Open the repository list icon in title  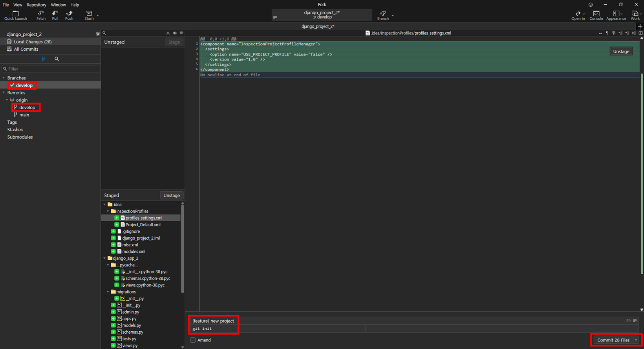pos(275,17)
